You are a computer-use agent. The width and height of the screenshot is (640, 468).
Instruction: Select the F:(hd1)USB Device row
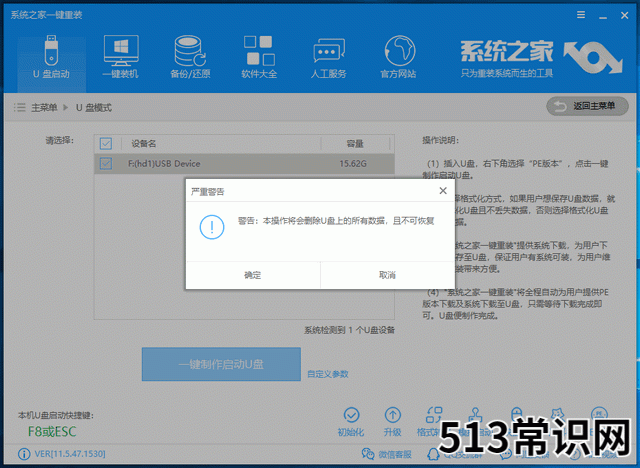(x=244, y=164)
